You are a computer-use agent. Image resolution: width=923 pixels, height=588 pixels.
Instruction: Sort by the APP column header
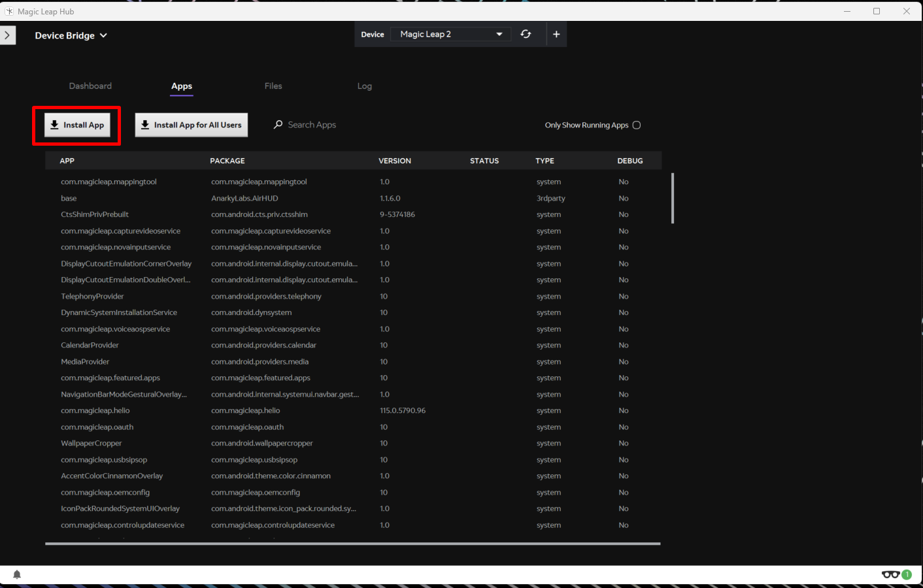point(67,161)
